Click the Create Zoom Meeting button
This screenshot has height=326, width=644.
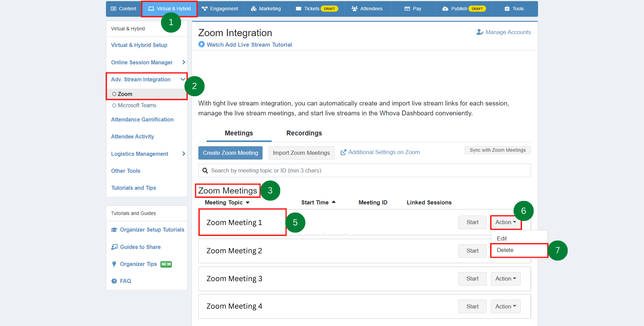pyautogui.click(x=230, y=153)
